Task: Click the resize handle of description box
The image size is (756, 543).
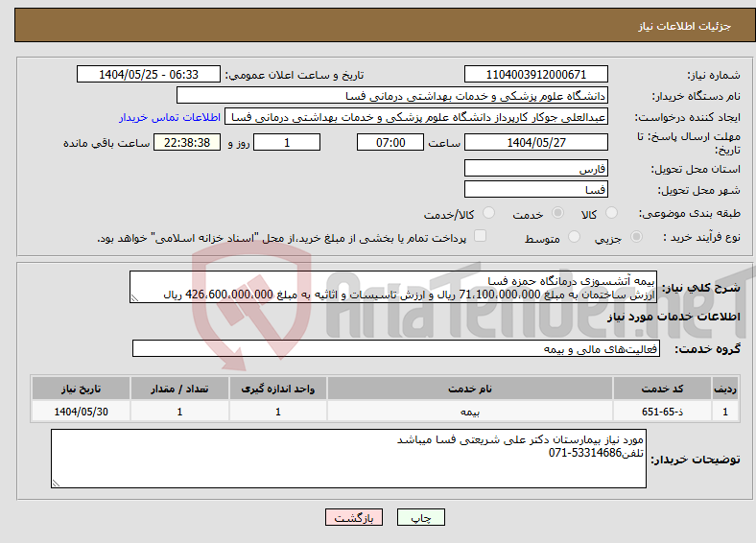Action: [x=134, y=298]
